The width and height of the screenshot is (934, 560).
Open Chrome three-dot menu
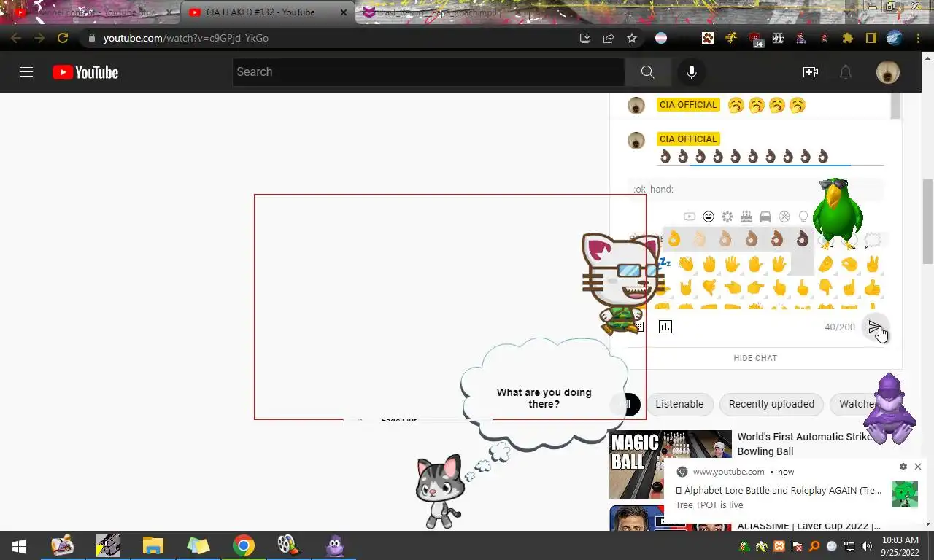[x=917, y=38]
